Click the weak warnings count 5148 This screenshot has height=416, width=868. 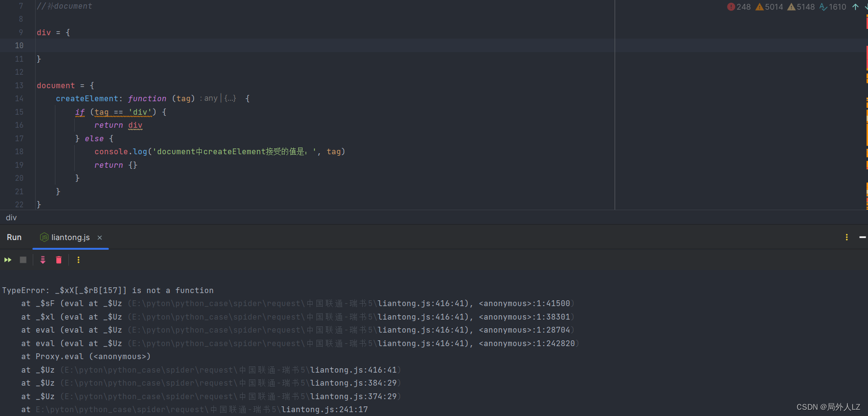[801, 7]
